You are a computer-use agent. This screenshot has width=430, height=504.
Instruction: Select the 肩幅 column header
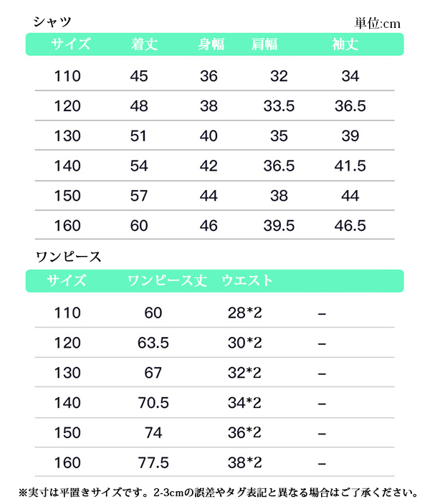tap(264, 44)
